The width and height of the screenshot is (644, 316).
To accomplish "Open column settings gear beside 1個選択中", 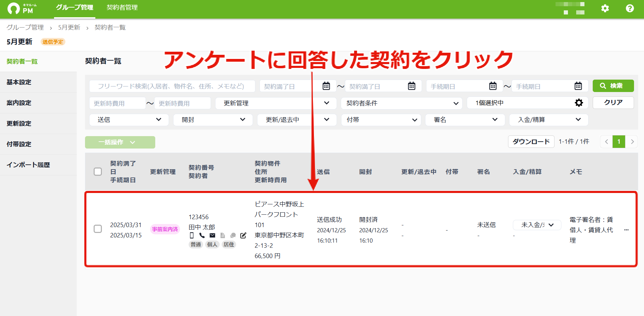I will click(579, 103).
